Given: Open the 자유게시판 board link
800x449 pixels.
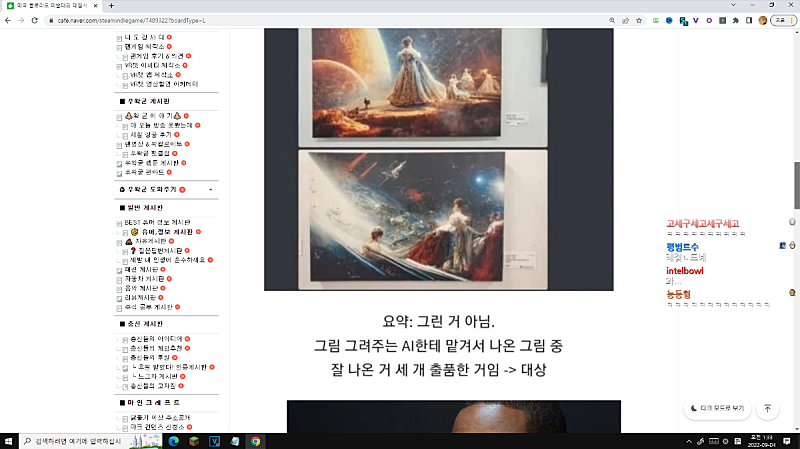Looking at the screenshot, I should tap(151, 241).
